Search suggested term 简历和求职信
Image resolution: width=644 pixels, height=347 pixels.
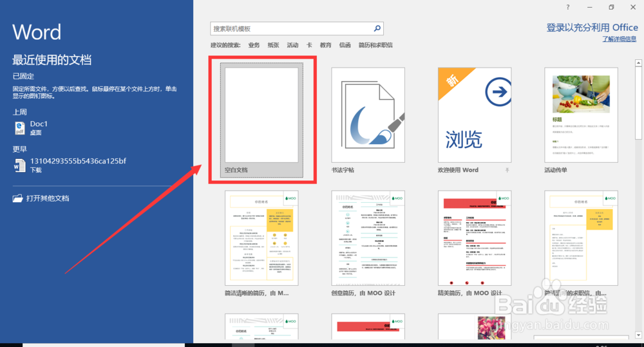coord(375,45)
